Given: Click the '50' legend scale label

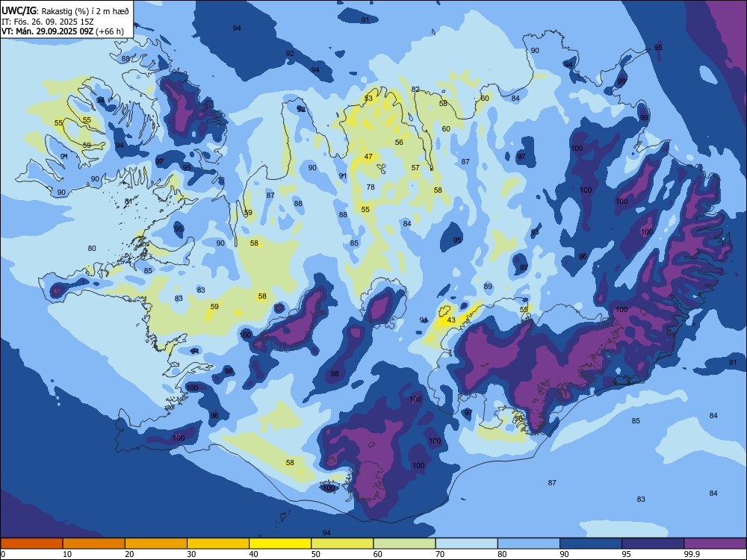Looking at the screenshot, I should tap(315, 554).
